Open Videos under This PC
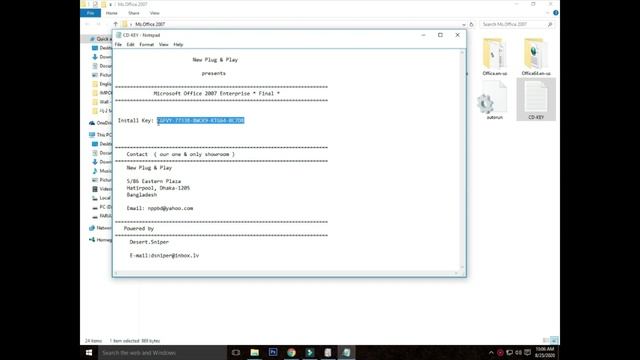The height and width of the screenshot is (360, 640). [102, 189]
